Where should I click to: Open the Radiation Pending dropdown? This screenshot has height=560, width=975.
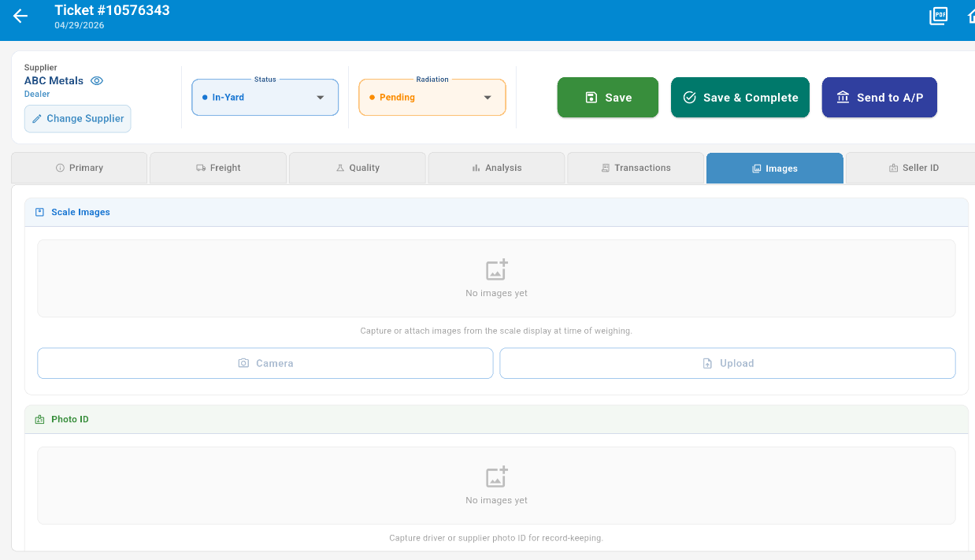432,98
